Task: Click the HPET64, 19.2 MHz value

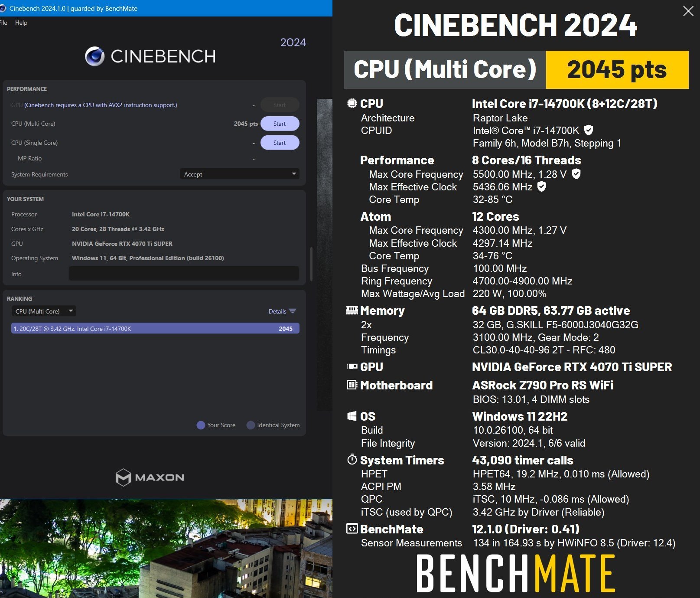Action: pos(561,474)
